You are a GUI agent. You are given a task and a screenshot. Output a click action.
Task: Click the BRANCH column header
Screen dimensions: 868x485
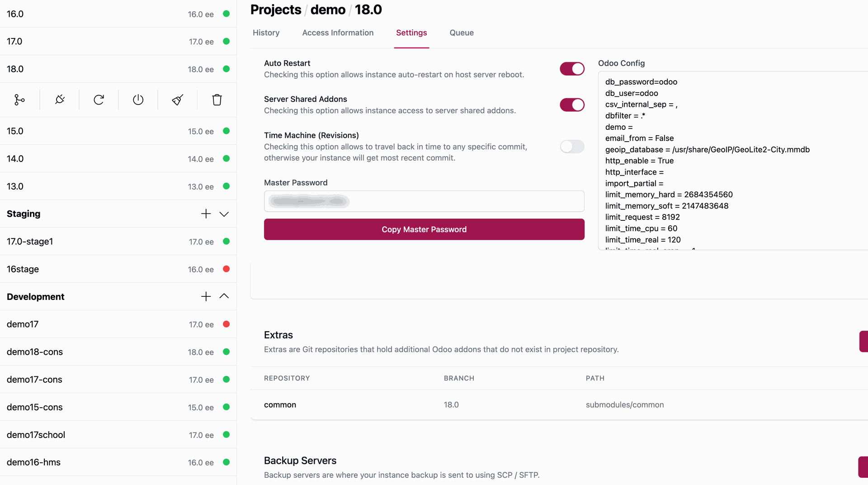(459, 378)
